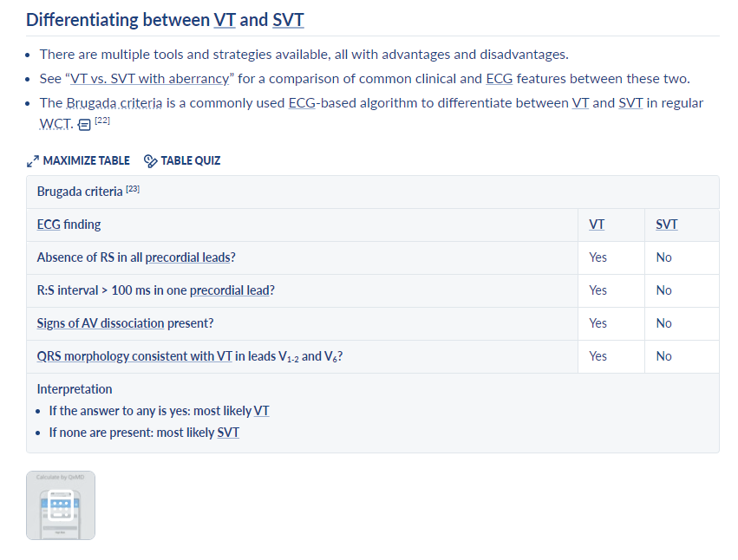Click the Brugada criteria term in bullet text
Screen dimensions: 738x560
[114, 103]
